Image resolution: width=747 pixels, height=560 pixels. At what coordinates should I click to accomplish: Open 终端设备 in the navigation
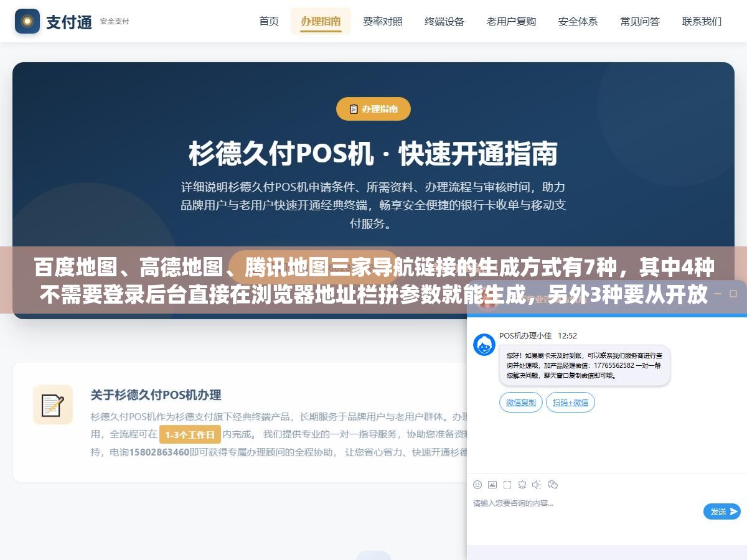444,21
